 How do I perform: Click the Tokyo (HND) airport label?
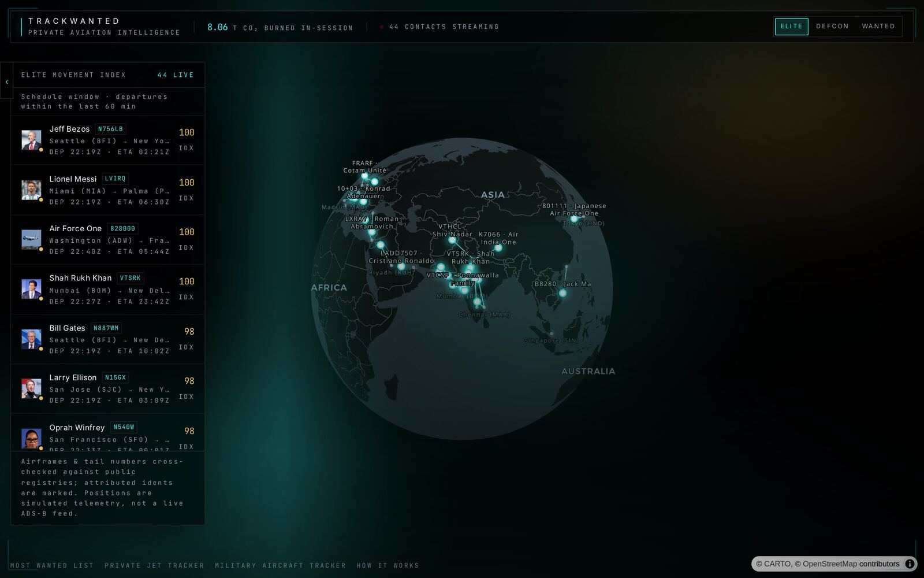tap(583, 223)
